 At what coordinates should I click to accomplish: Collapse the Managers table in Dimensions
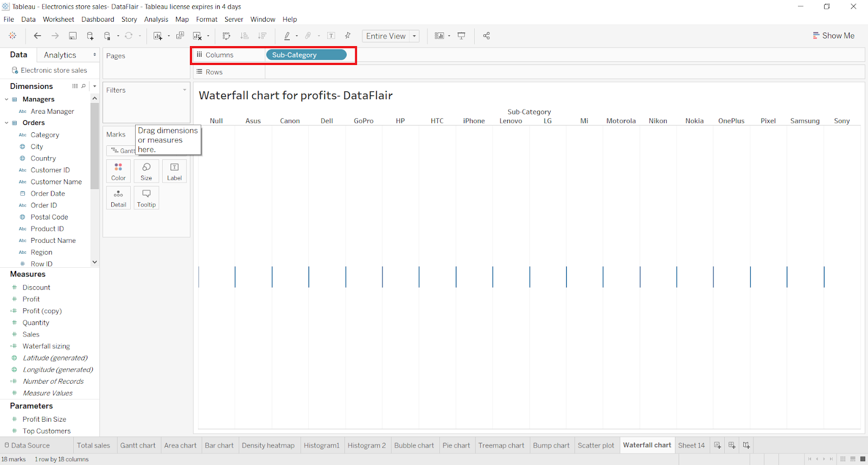click(7, 99)
